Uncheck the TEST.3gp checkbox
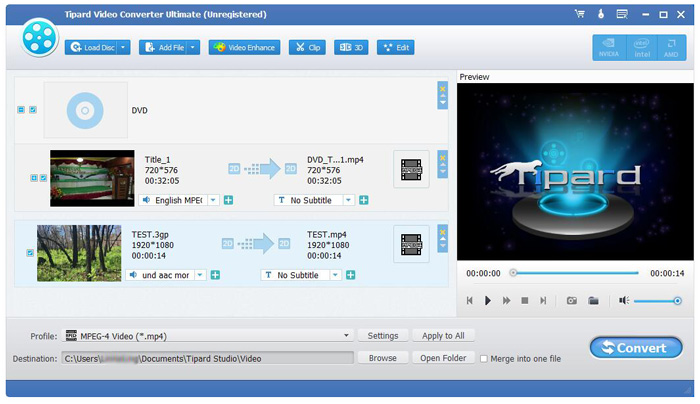 click(x=30, y=253)
